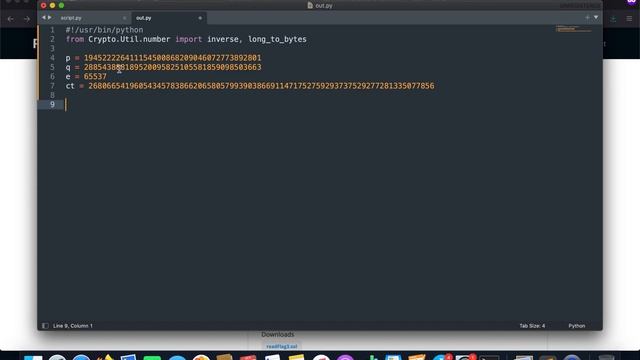Open the 'Tab Size: 4' indentation menu
The height and width of the screenshot is (360, 640).
(x=532, y=326)
